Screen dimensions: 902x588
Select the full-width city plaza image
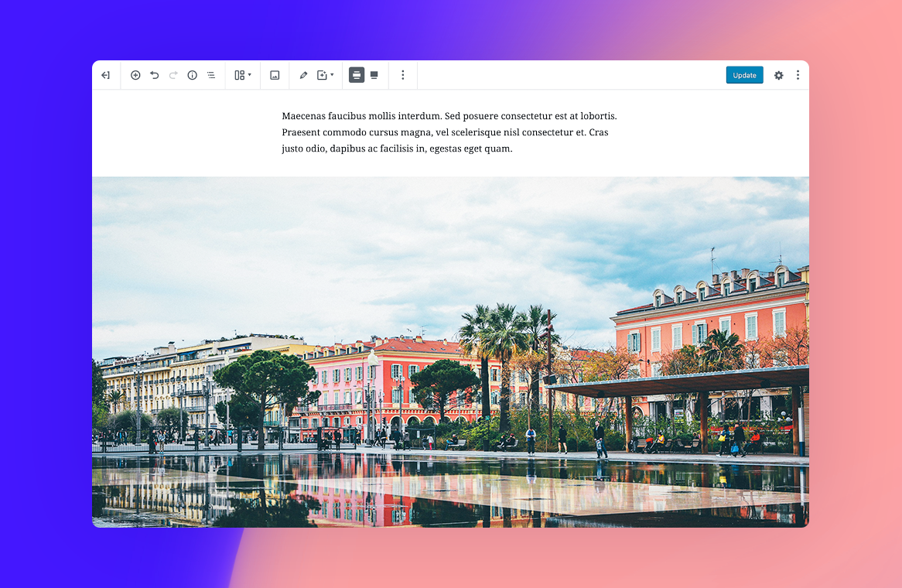[450, 352]
